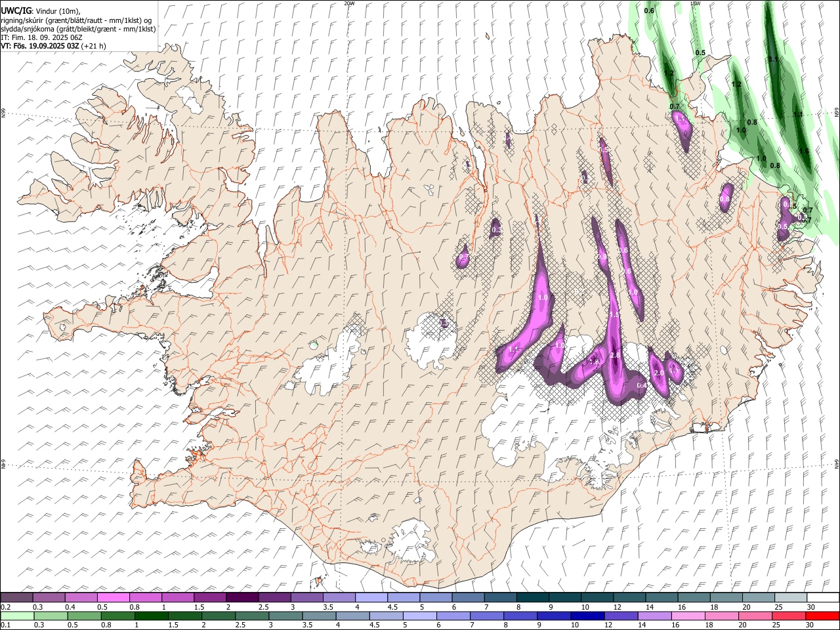This screenshot has height=630, width=840.
Task: Select the '0.6' rain value at top edge
Action: 649,10
